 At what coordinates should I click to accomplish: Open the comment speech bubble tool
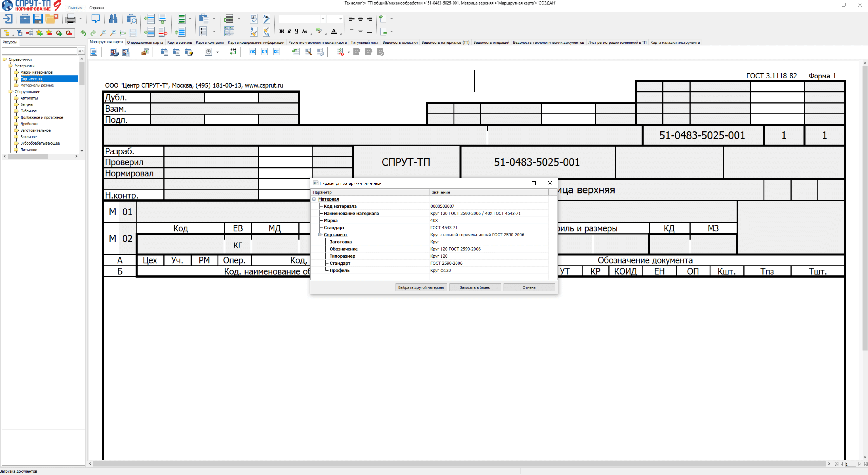point(96,19)
